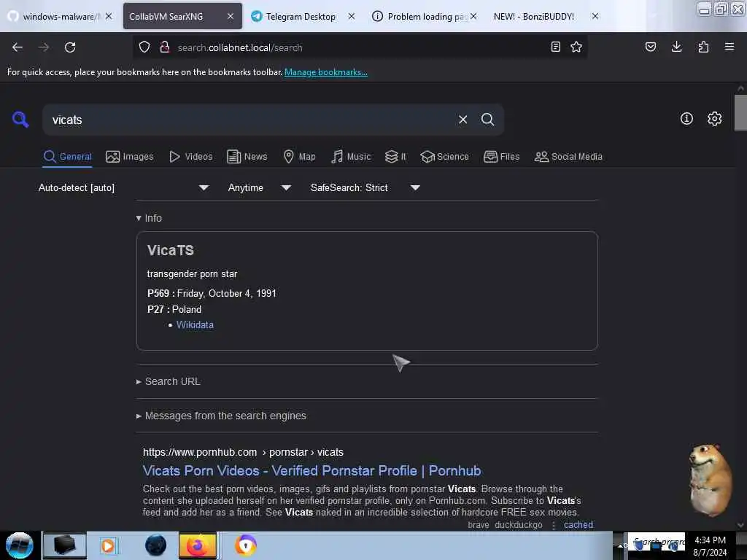
Task: Click the Windows Start orb
Action: click(20, 545)
